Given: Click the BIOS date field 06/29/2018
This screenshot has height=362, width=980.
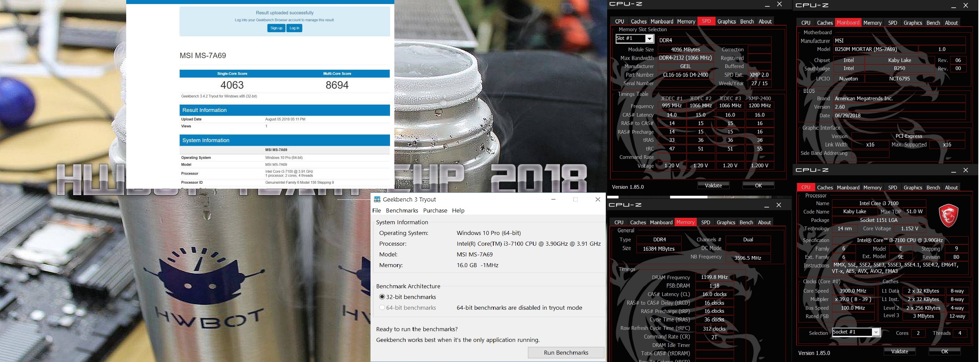Looking at the screenshot, I should point(899,116).
